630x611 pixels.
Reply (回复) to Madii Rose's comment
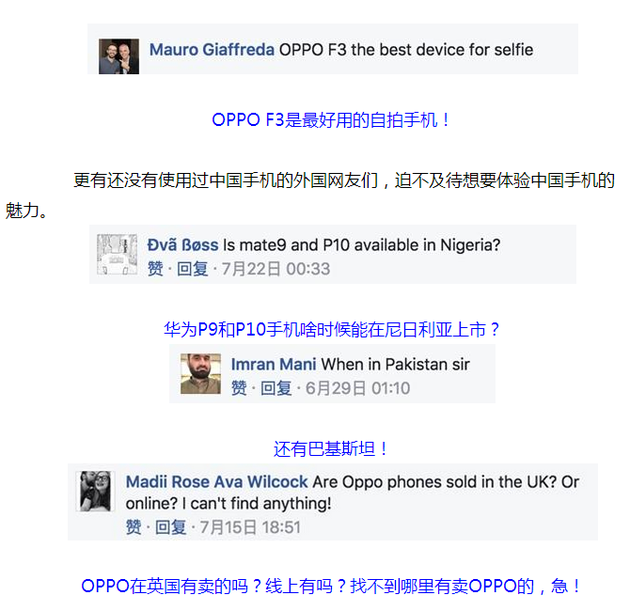tap(171, 527)
